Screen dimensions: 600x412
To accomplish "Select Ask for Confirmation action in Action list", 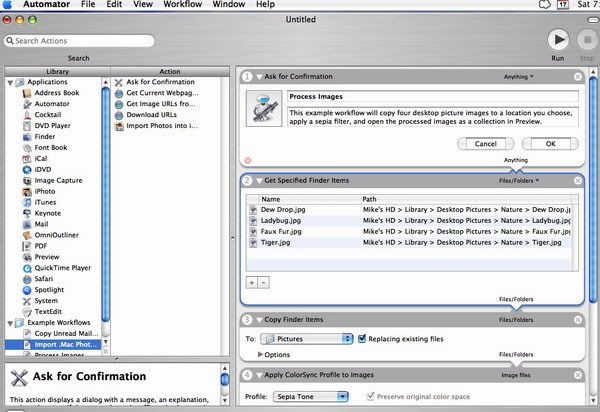I will 160,82.
